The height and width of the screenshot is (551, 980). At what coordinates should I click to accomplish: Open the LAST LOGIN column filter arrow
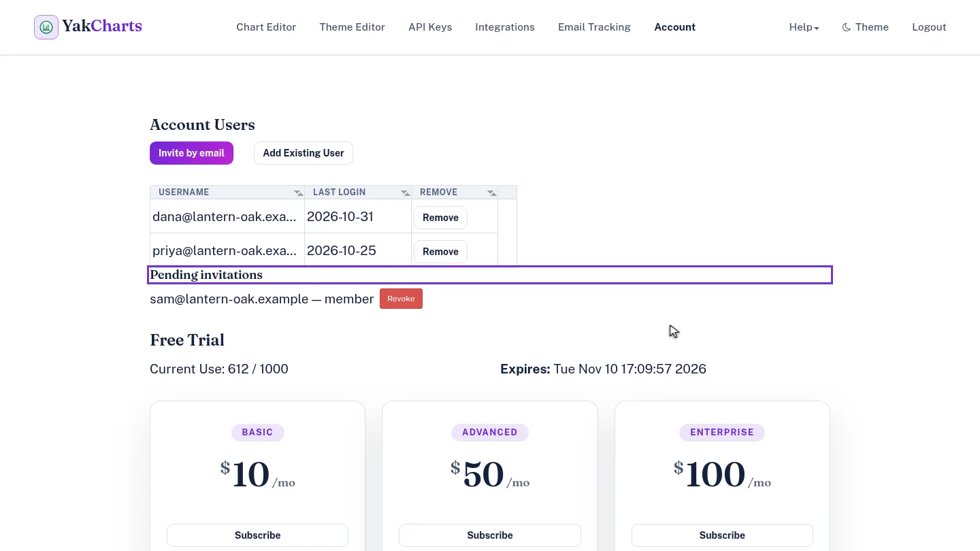(x=405, y=193)
